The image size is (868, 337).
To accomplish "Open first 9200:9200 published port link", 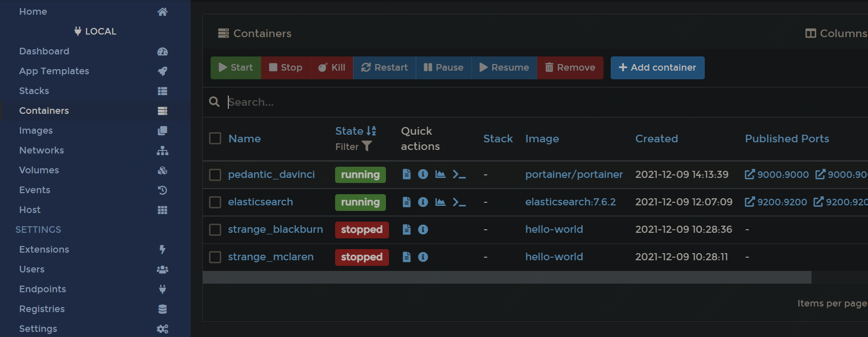I will 776,202.
